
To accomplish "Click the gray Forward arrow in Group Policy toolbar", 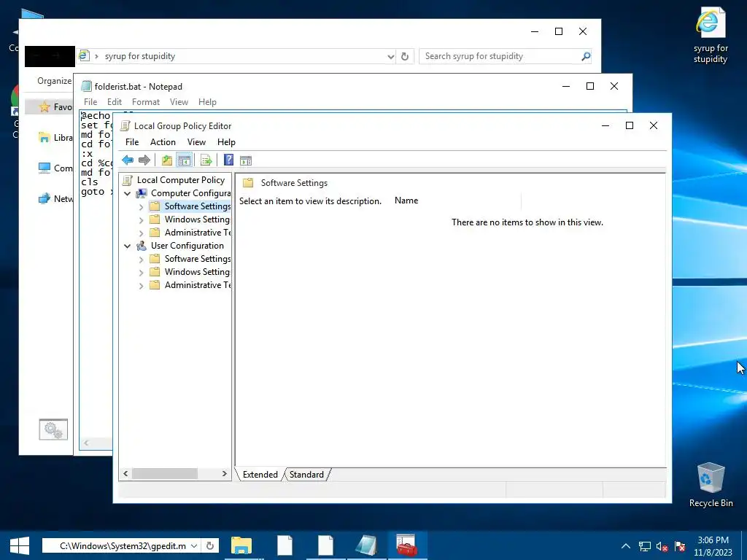I will pos(144,160).
